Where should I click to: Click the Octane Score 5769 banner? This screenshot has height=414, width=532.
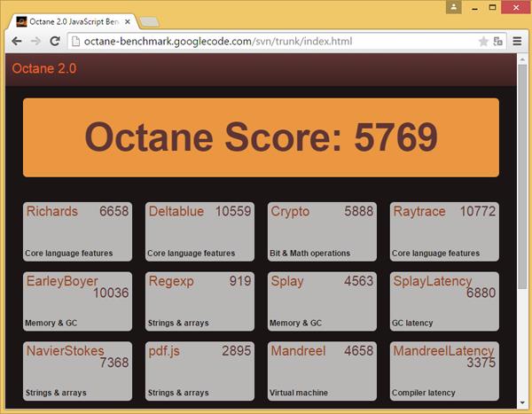coord(261,137)
